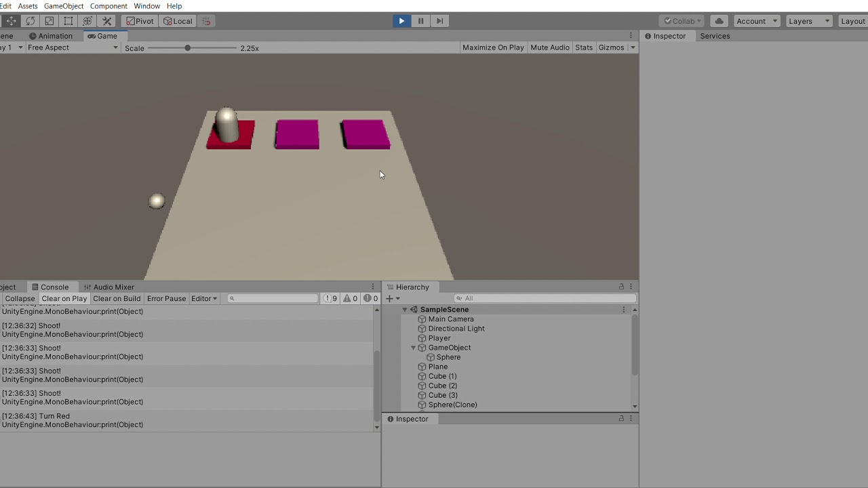Select the combined Transform tool
868x488 pixels.
87,21
